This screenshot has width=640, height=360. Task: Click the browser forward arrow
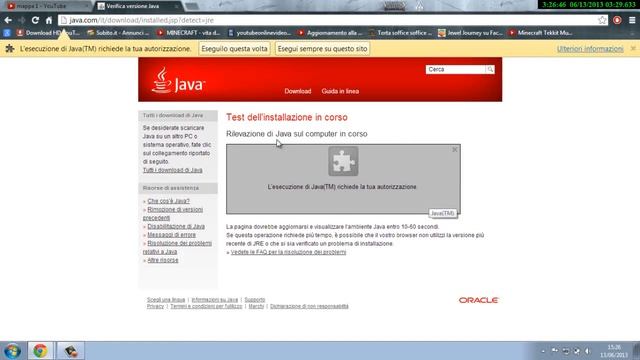[x=21, y=20]
